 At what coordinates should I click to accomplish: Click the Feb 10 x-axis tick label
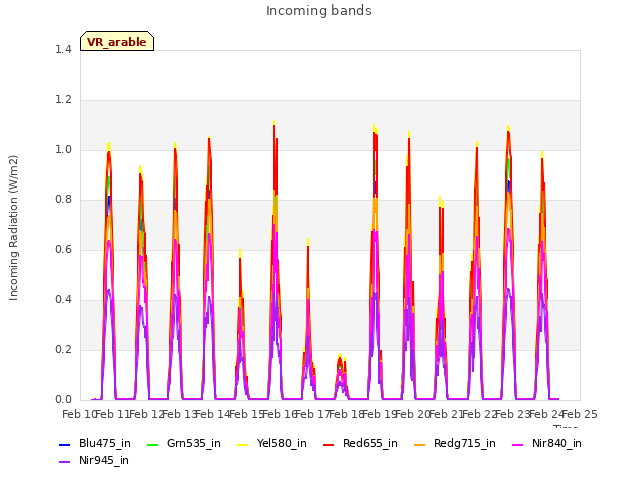point(78,414)
